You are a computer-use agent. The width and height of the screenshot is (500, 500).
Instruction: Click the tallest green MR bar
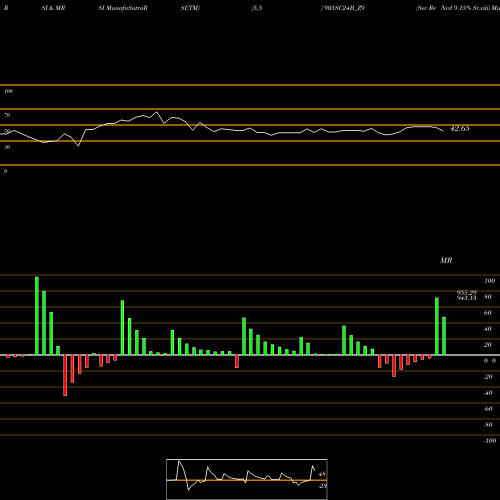[x=37, y=316]
